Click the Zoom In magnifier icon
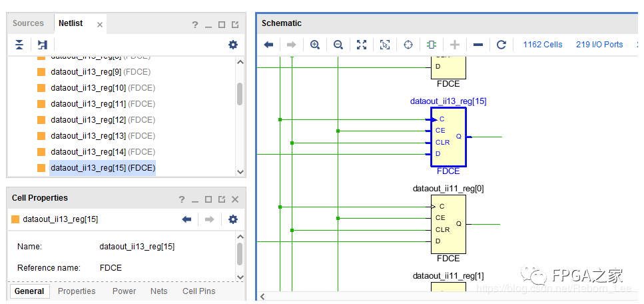This screenshot has width=644, height=304. point(315,45)
